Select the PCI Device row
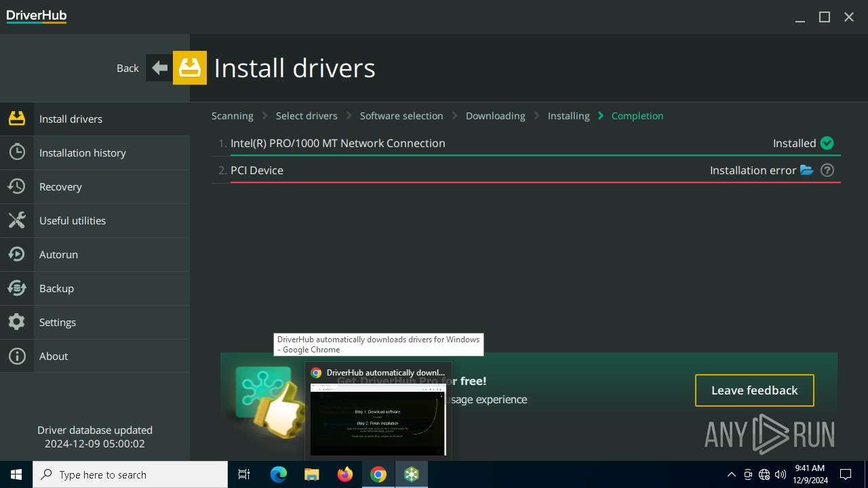Screen dimensions: 868x488 coord(526,170)
